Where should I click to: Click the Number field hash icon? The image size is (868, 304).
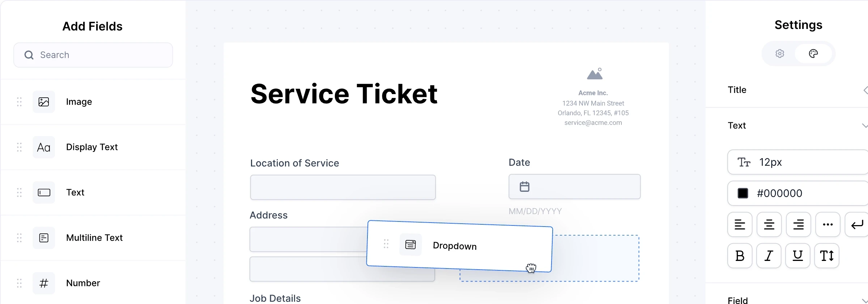[43, 283]
